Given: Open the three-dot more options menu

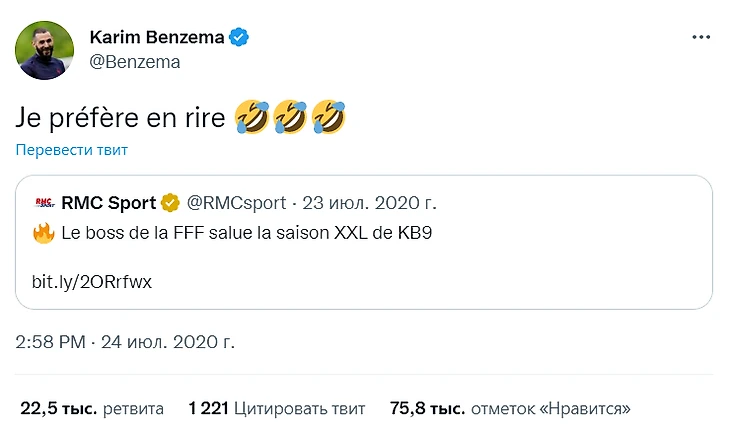Looking at the screenshot, I should pos(702,37).
